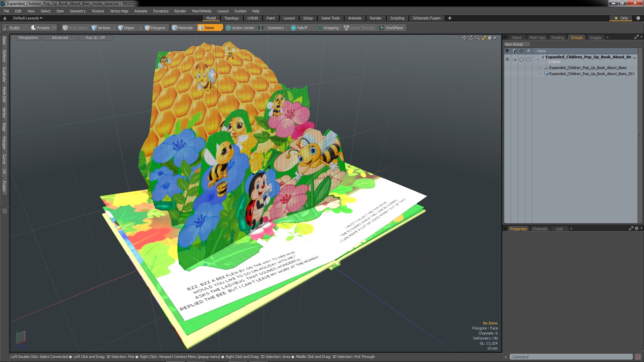Viewport: 644px width, 362px height.
Task: Click the viewport zoom magnifier icon
Action: [478, 38]
